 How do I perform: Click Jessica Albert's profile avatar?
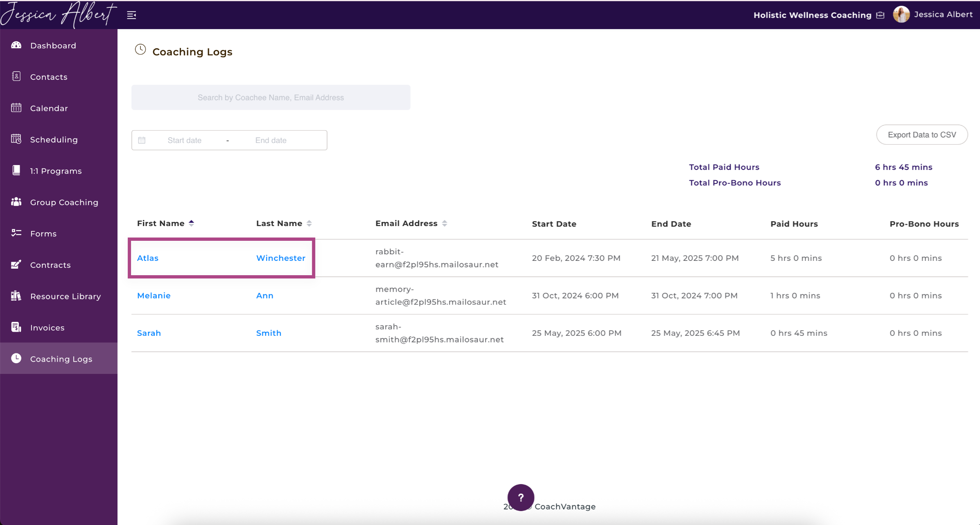[x=901, y=15]
